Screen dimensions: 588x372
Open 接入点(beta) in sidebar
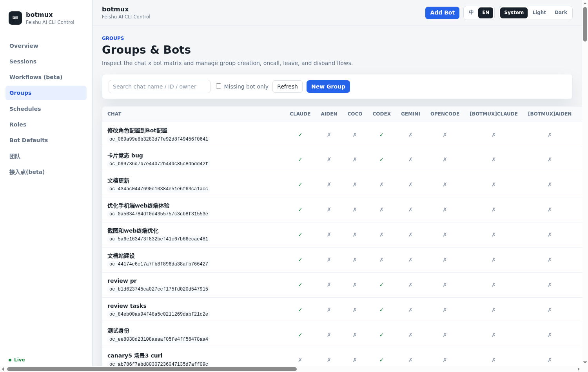click(x=46, y=172)
